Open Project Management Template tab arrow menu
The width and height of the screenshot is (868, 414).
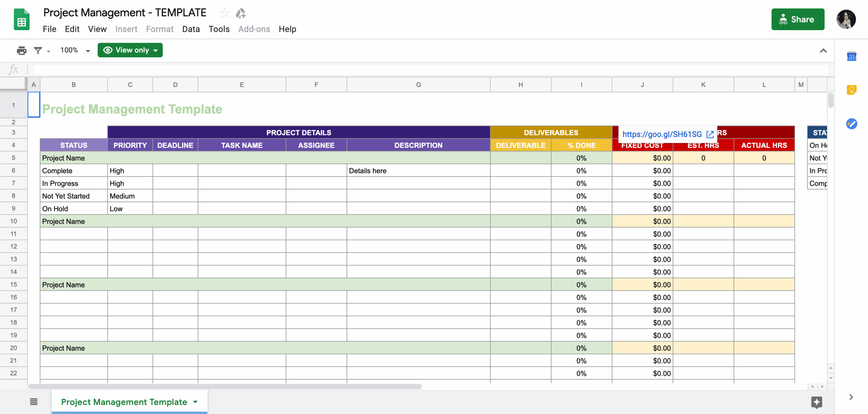[195, 402]
